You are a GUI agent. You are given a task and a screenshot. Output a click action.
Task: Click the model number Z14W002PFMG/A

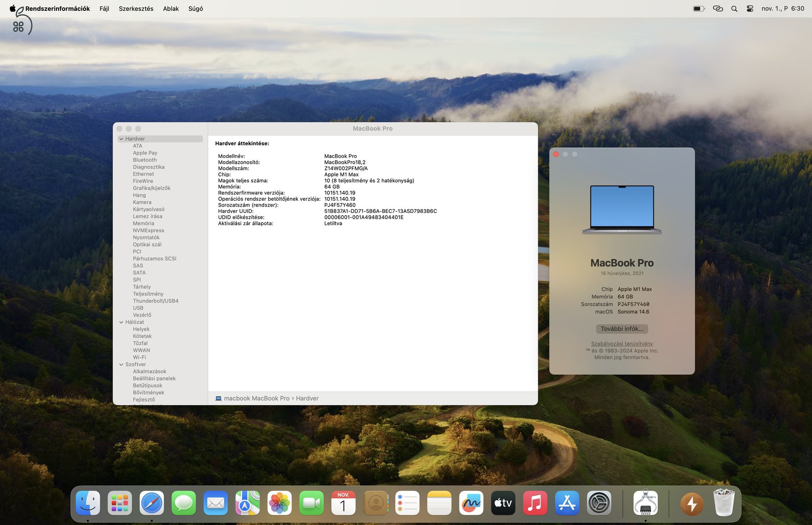click(x=346, y=168)
